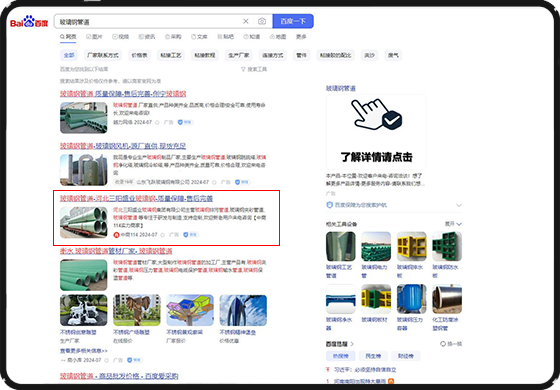This screenshot has width=560, height=390.
Task: Open the 贴吧 tab
Action: (x=225, y=36)
